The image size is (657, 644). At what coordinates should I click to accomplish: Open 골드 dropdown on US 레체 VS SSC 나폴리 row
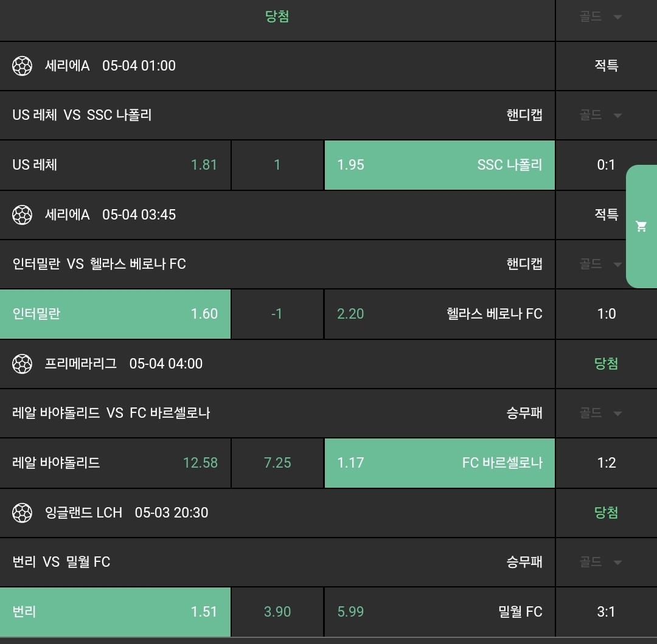coord(600,115)
